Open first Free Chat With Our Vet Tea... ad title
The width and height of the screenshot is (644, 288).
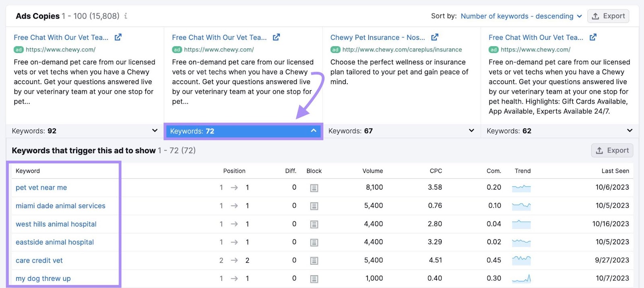pyautogui.click(x=61, y=37)
